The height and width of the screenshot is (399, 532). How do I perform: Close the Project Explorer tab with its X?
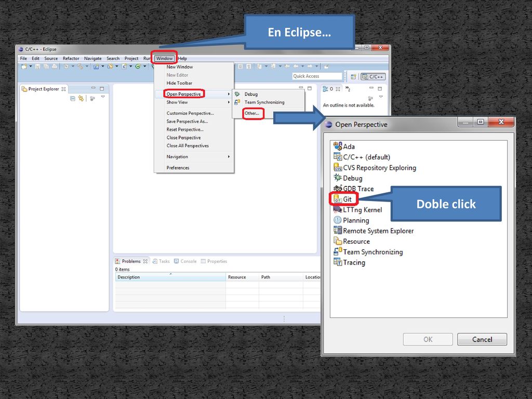pos(63,89)
